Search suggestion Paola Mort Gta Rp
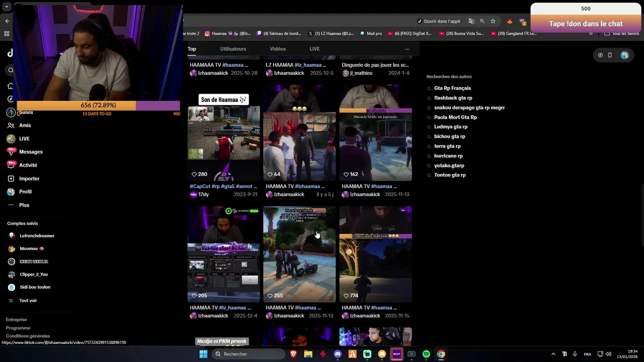The width and height of the screenshot is (644, 362). coord(455,117)
